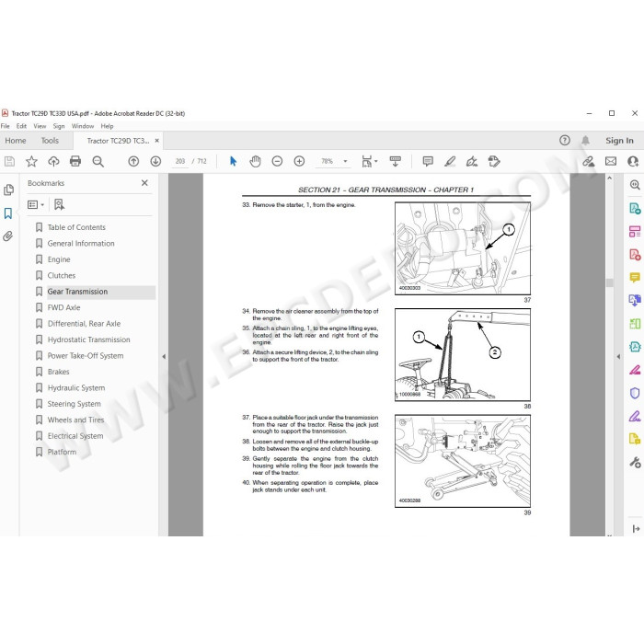Open Table of Contents bookmark
The width and height of the screenshot is (644, 644).
point(76,227)
